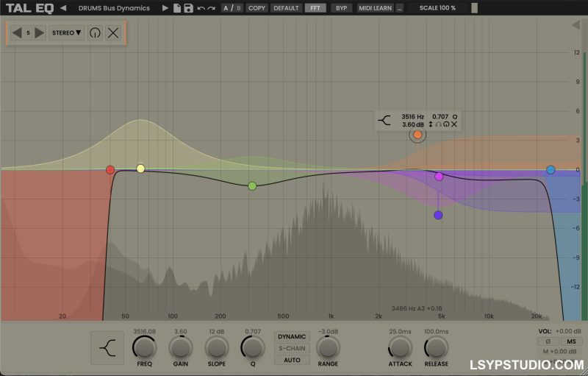Switch to the A state
Viewport: 588px width, 376px height.
pyautogui.click(x=226, y=8)
